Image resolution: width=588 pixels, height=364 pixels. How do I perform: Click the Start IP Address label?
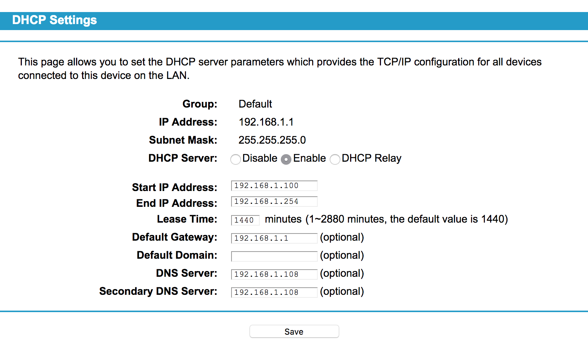pos(175,187)
